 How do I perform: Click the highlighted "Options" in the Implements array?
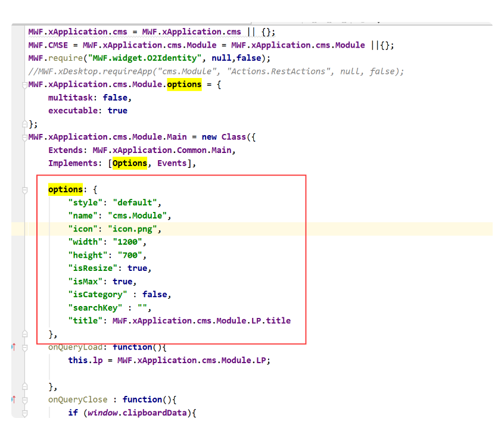[x=129, y=163]
